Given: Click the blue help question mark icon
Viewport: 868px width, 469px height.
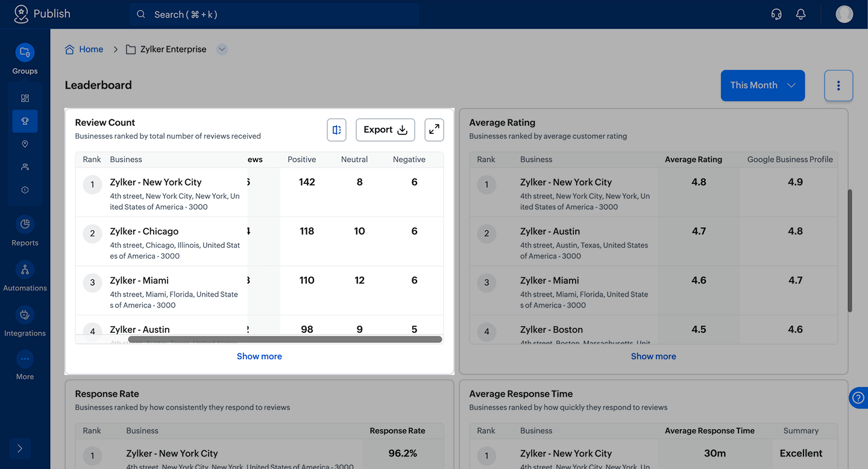Looking at the screenshot, I should 858,398.
